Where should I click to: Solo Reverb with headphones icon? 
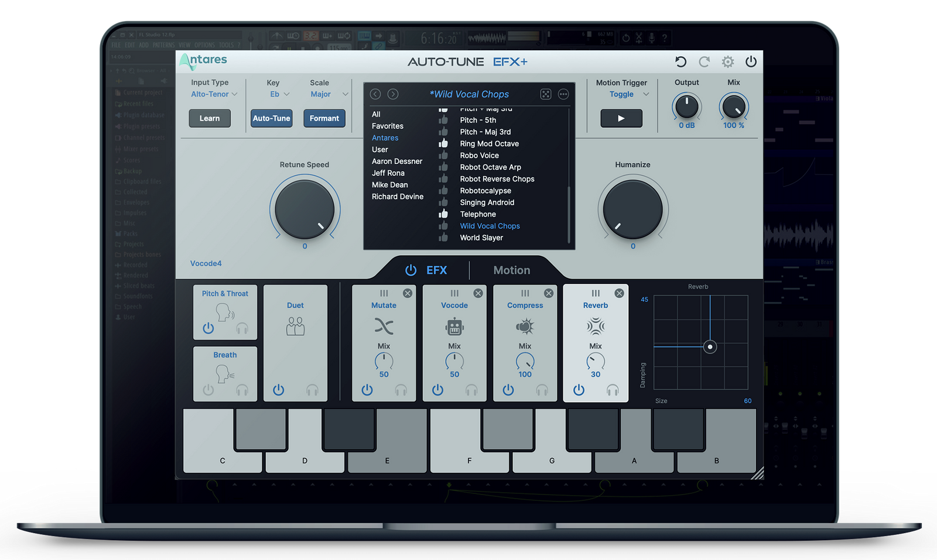point(613,390)
